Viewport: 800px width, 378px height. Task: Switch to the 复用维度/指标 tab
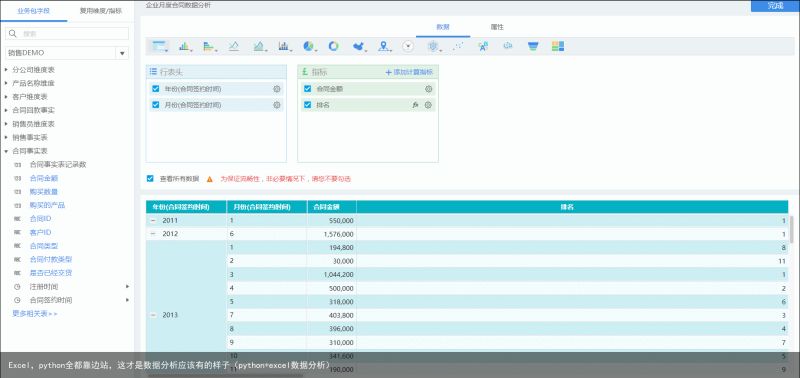(x=101, y=11)
